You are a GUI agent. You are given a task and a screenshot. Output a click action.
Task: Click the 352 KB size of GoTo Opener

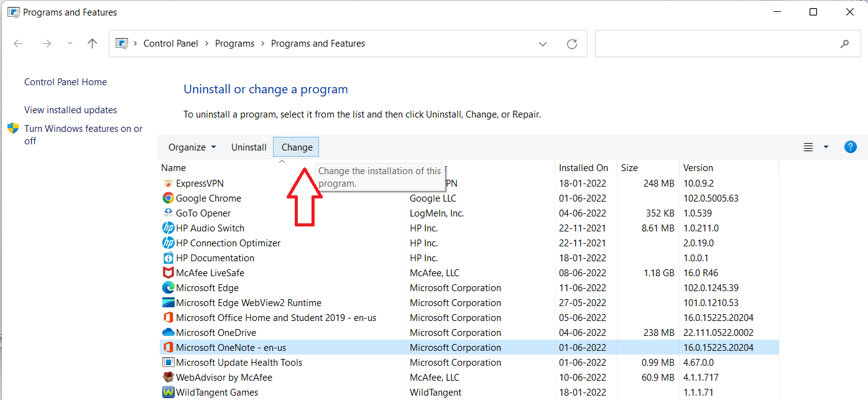tap(660, 213)
